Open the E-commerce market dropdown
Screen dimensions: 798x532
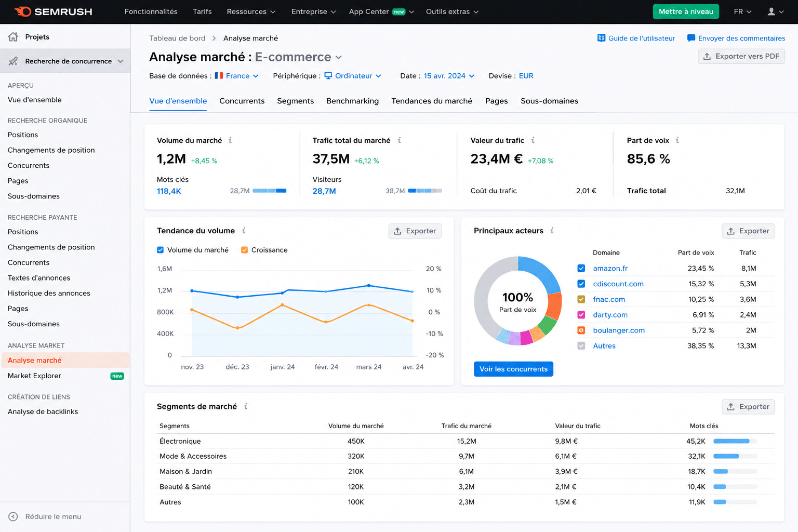tap(298, 57)
